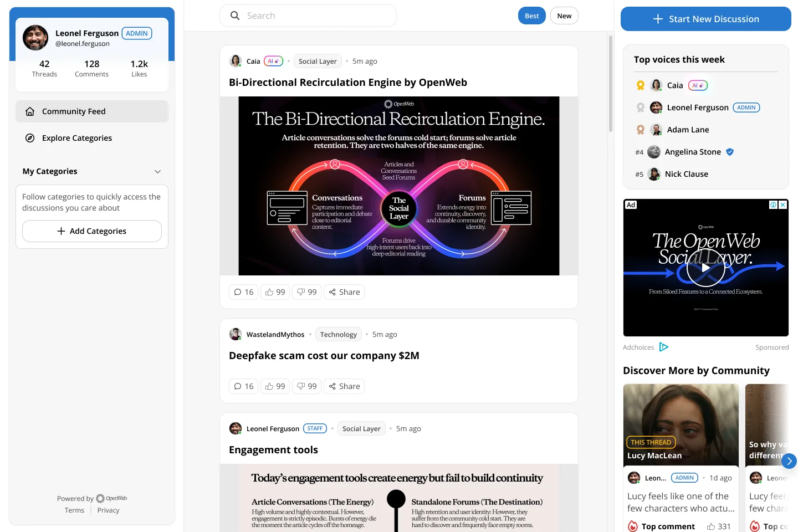Click Nick Clause's avatar in Top voices
Viewport: 798px width, 532px height.
[x=654, y=174]
